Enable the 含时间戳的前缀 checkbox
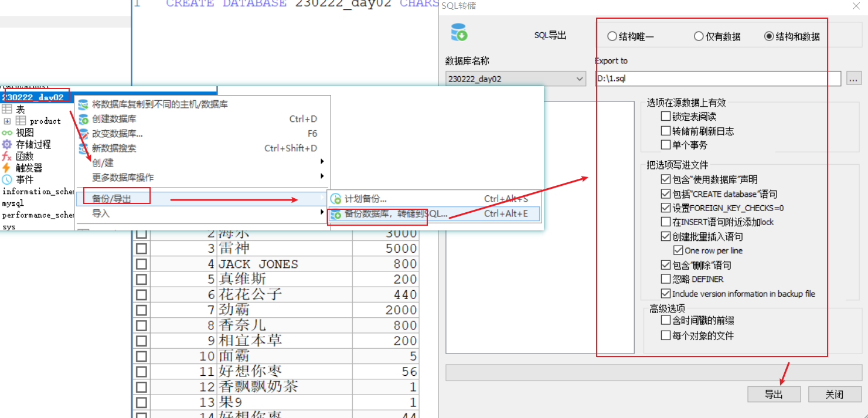 pyautogui.click(x=666, y=320)
